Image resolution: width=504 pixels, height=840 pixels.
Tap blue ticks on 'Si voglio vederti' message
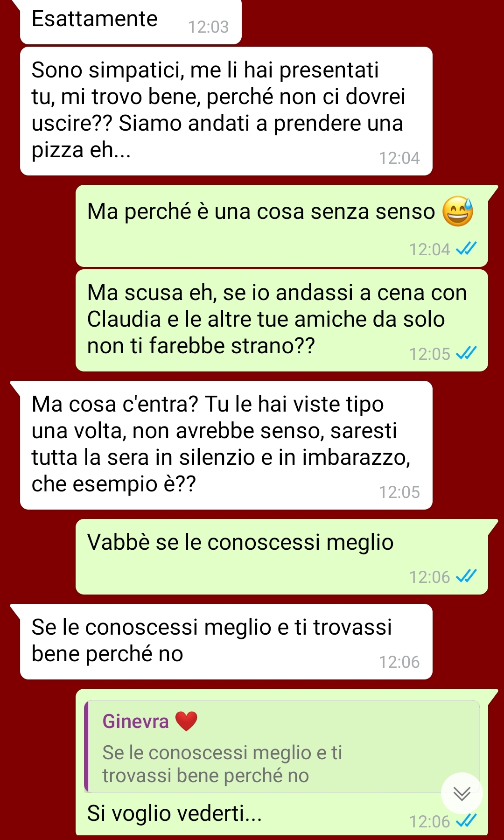click(x=466, y=821)
